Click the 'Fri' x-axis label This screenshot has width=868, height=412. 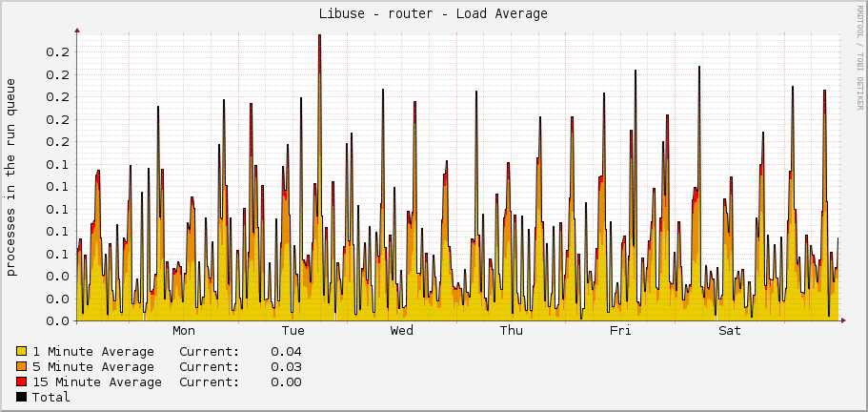(x=620, y=331)
